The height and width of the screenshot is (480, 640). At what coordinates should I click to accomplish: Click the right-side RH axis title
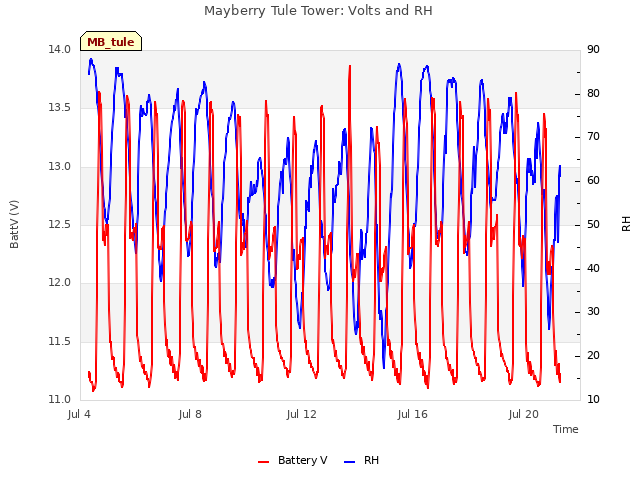click(626, 224)
